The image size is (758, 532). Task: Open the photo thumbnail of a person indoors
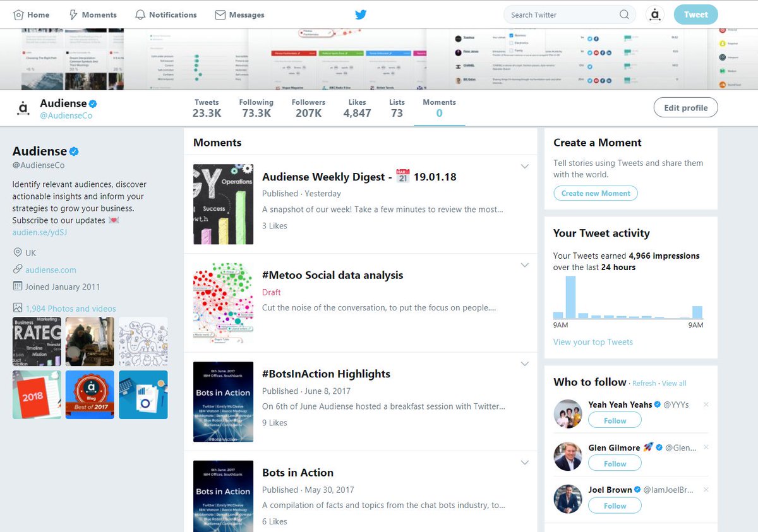click(90, 341)
